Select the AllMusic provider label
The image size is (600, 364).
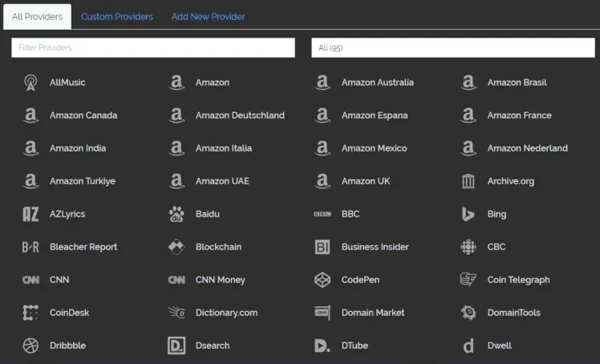coord(67,83)
